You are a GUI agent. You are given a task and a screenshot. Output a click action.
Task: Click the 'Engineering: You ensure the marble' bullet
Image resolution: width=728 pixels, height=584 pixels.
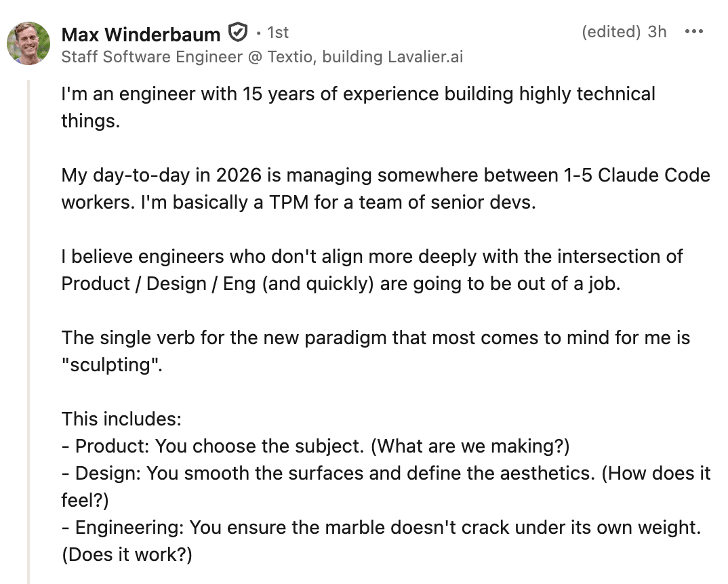(380, 528)
